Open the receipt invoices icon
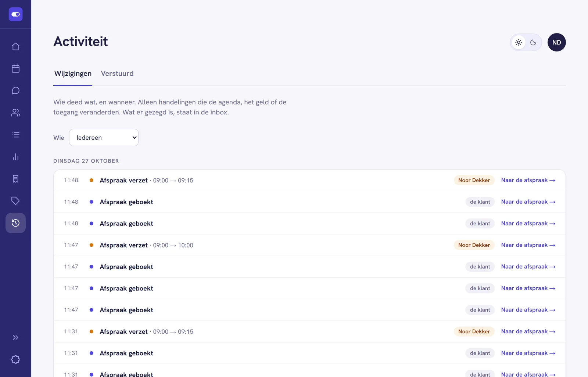The image size is (588, 377). coord(15,179)
